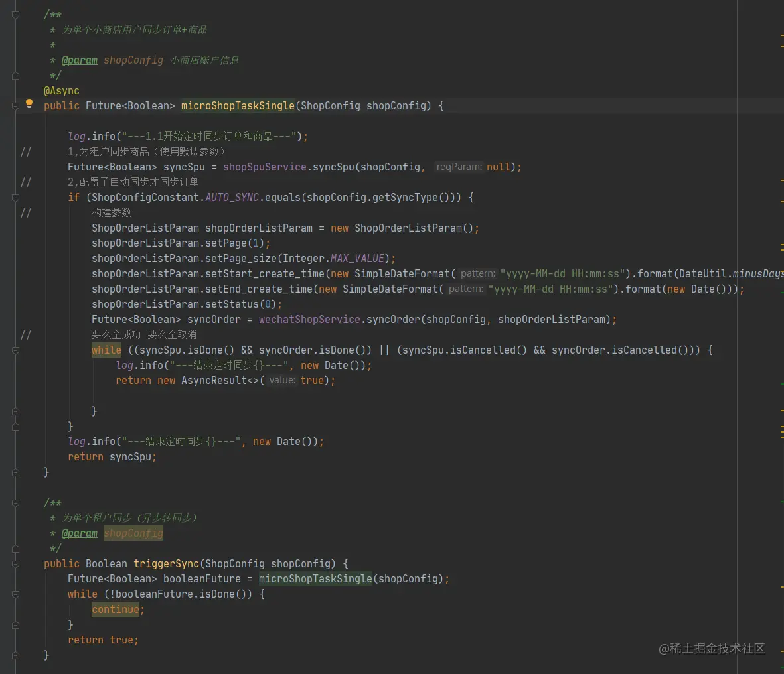This screenshot has width=784, height=674.
Task: Click 'return new AsyncResult<>' statement
Action: (187, 380)
